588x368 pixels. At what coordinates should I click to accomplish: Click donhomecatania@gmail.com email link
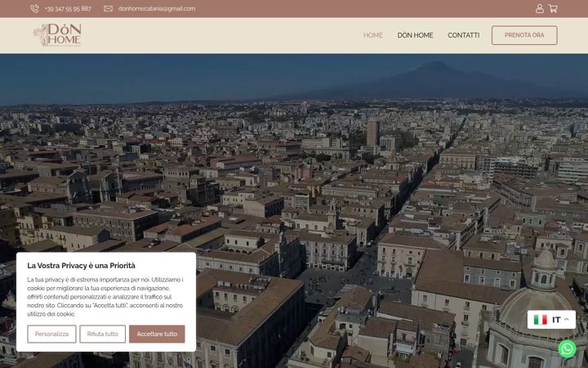coord(157,9)
